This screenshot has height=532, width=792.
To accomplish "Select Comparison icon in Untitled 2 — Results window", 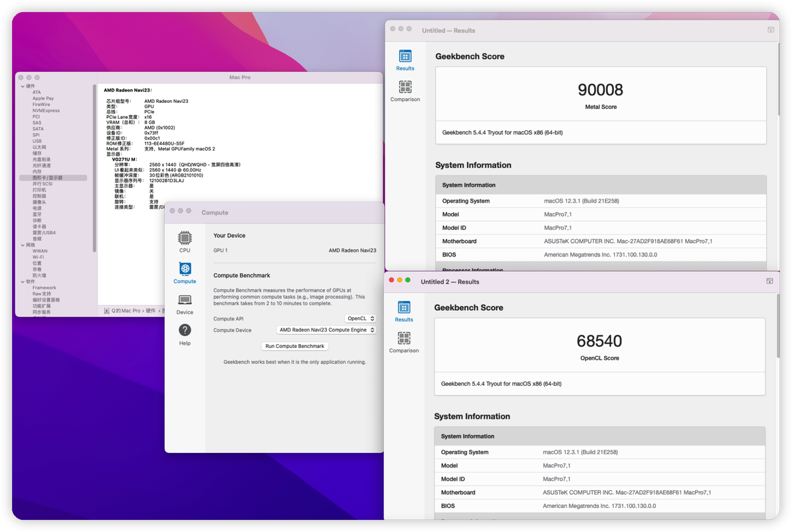I will (x=404, y=343).
